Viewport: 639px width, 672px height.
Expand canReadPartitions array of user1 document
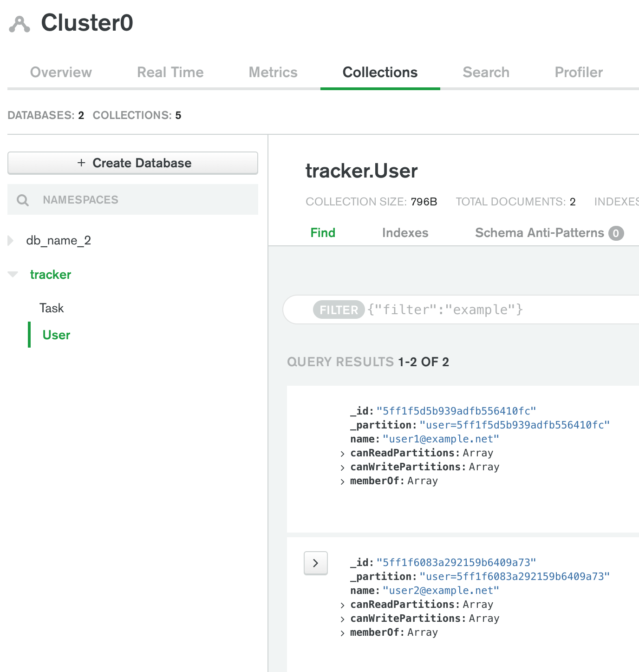tap(342, 454)
